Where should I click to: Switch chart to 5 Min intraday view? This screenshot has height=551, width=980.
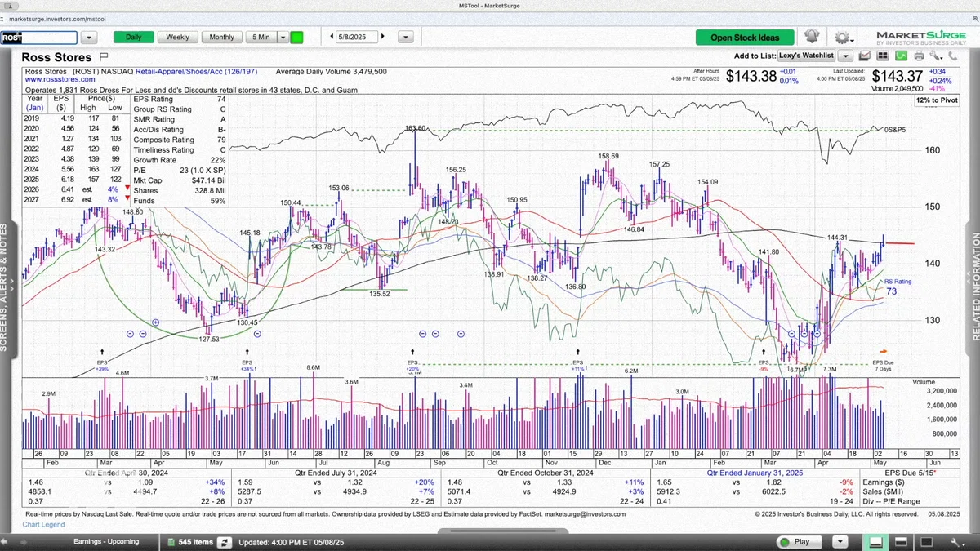pos(261,37)
